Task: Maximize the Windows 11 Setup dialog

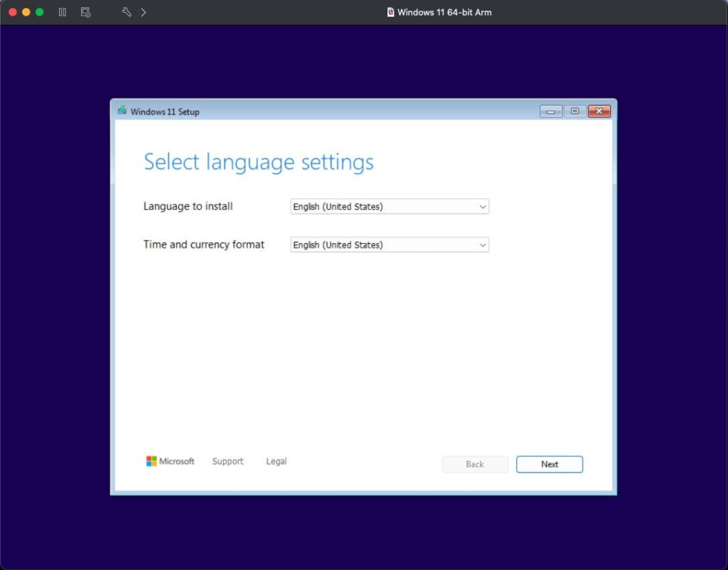Action: click(574, 111)
